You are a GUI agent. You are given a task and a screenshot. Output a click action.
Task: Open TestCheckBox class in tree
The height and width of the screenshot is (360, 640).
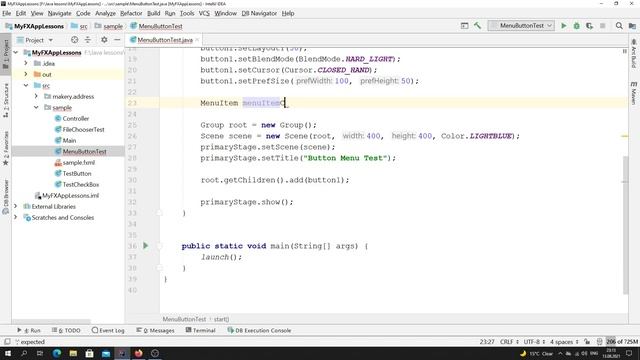point(81,184)
